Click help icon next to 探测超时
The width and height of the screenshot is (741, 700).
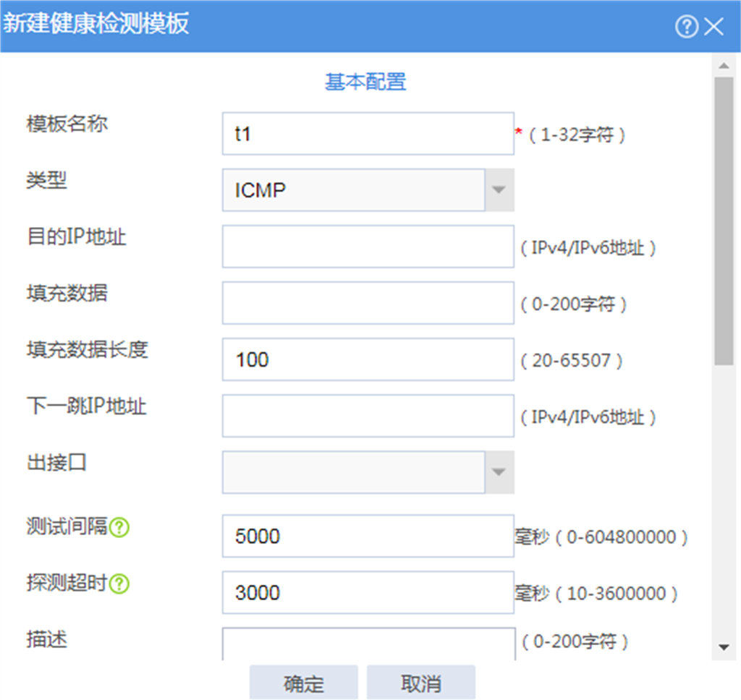[119, 584]
